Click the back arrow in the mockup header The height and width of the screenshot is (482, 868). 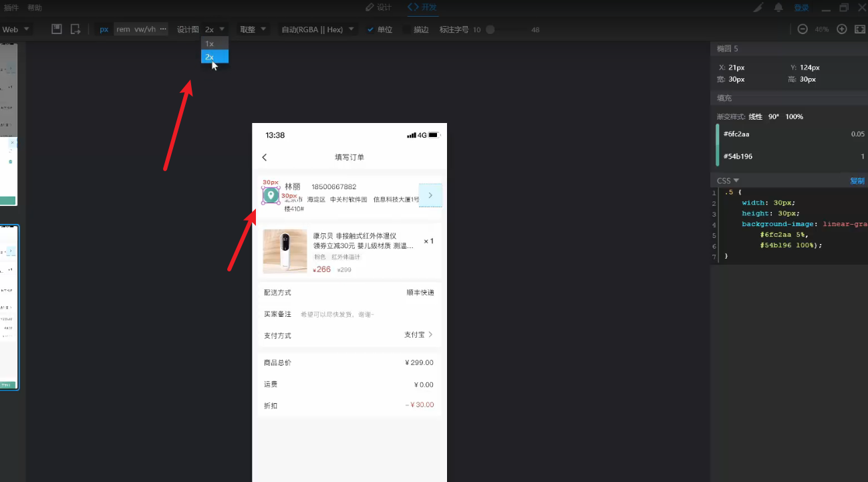[265, 157]
